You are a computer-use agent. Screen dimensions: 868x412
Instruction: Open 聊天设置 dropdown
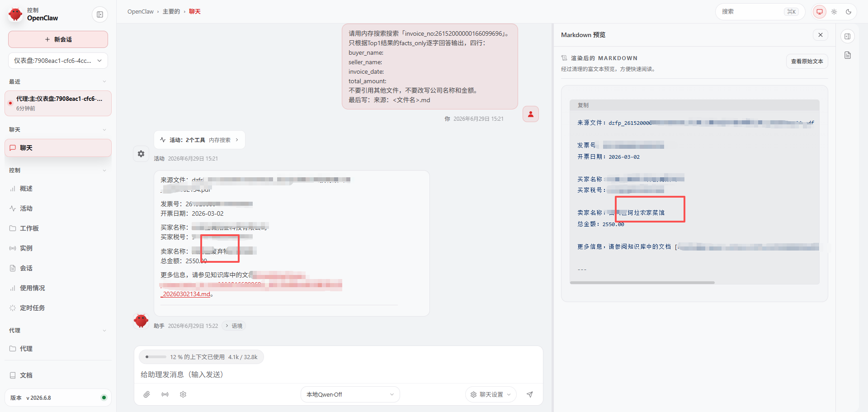(491, 394)
